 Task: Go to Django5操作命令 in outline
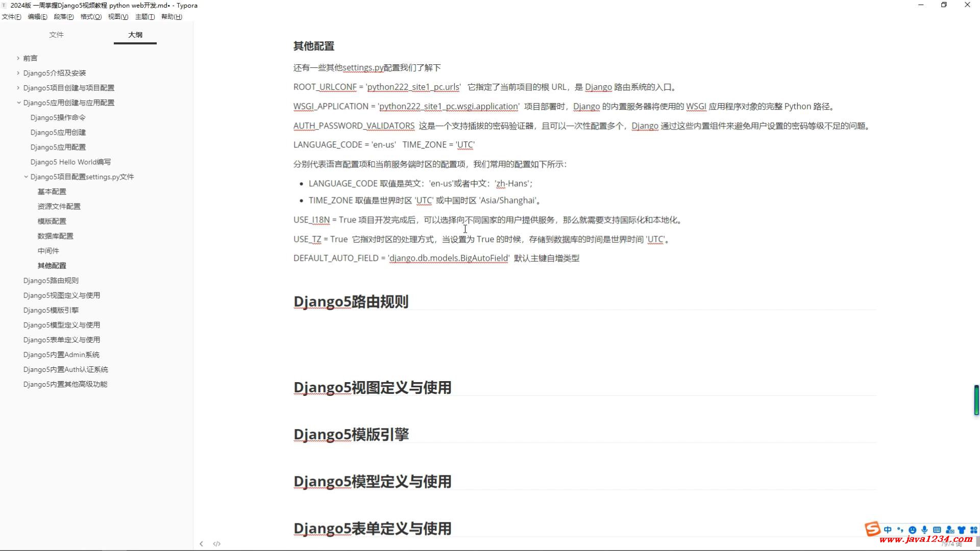tap(58, 117)
